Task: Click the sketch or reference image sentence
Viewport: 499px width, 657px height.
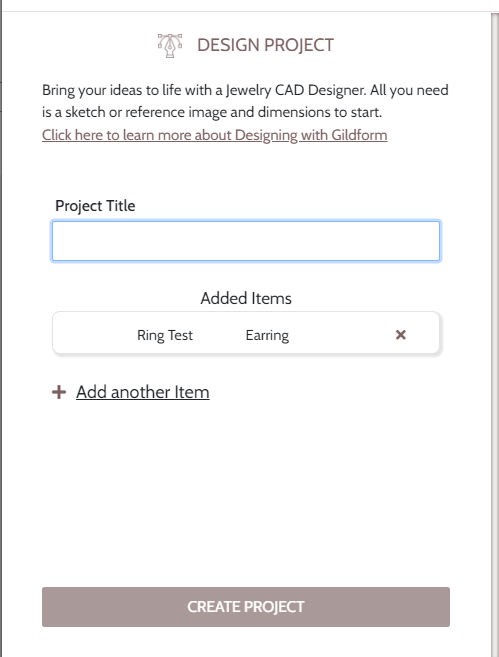Action: 212,112
